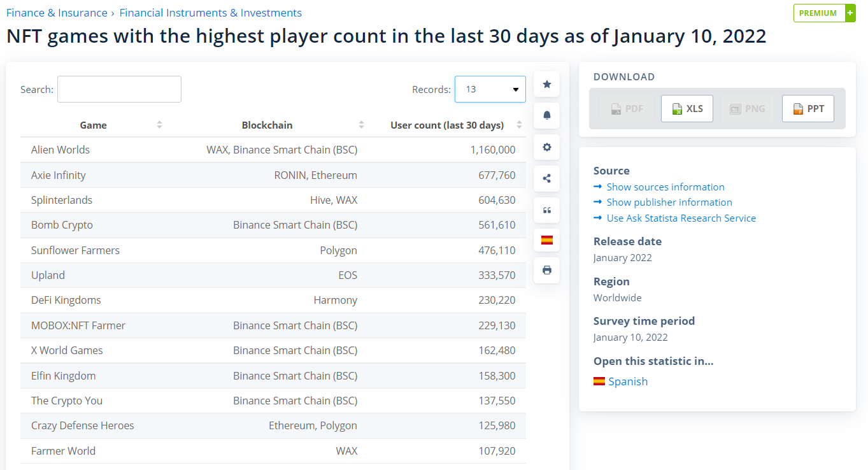Click the 333,570 user count value
Image resolution: width=868 pixels, height=470 pixels.
point(497,275)
